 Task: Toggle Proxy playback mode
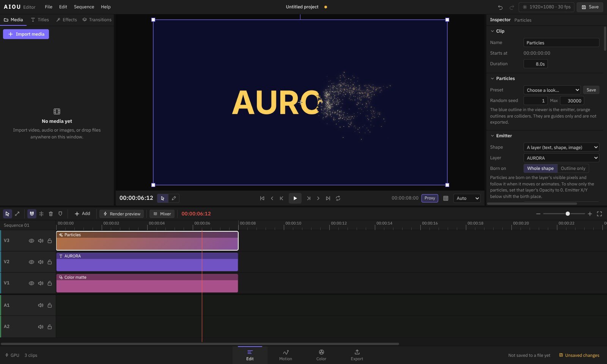(430, 198)
